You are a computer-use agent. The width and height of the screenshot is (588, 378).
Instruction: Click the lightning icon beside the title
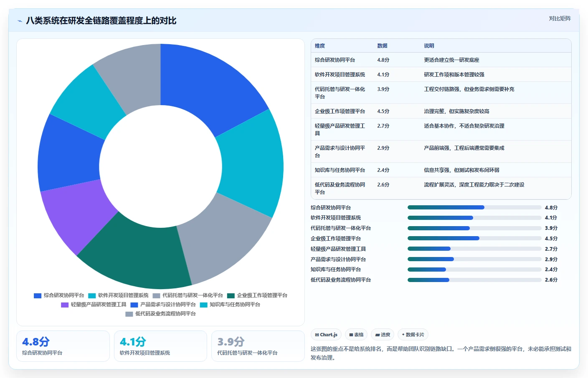[20, 21]
